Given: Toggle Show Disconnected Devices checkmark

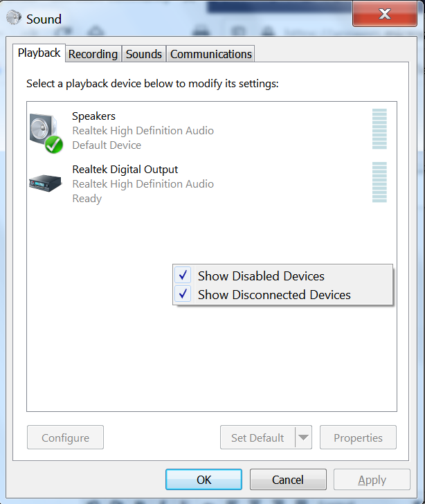Looking at the screenshot, I should (183, 294).
